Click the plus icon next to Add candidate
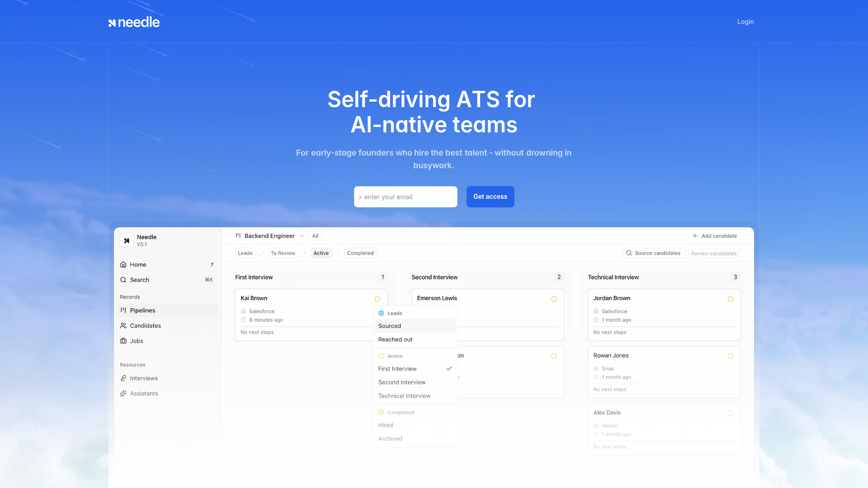This screenshot has width=868, height=488. pos(695,236)
